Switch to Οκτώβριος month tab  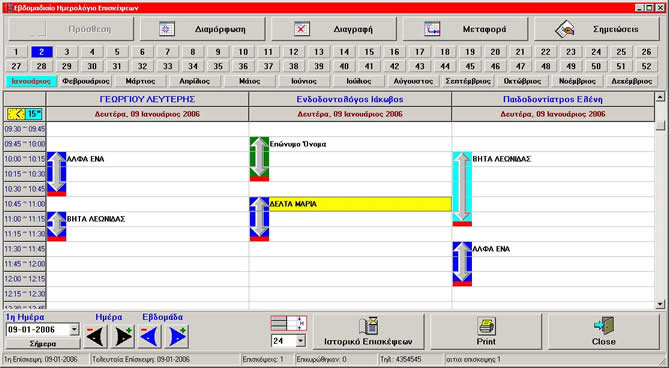tap(522, 81)
